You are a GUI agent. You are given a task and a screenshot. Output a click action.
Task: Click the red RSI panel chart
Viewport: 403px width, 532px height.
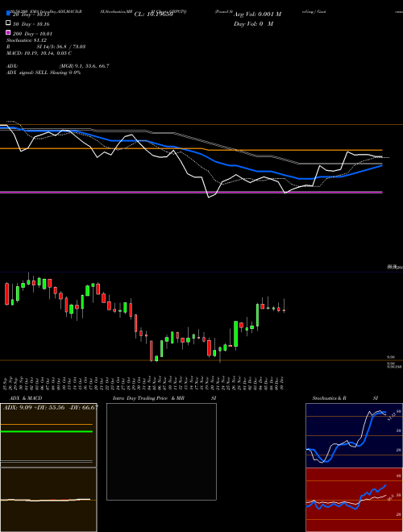click(x=354, y=500)
